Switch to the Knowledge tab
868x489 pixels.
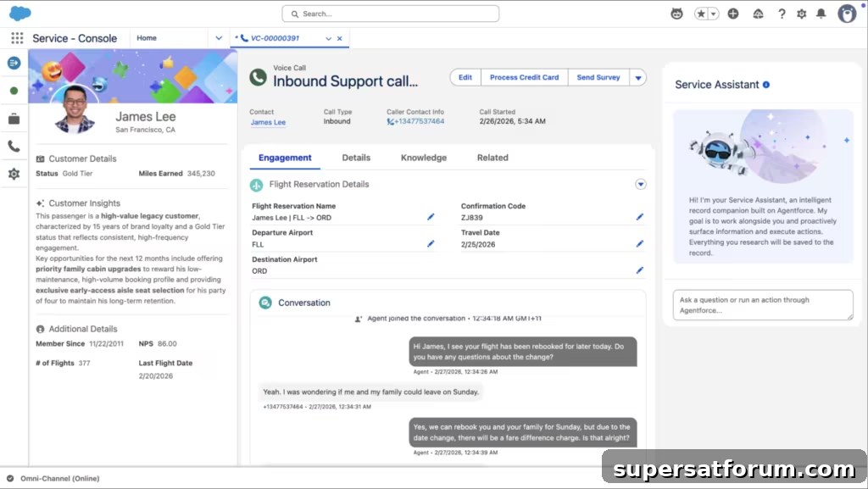424,158
